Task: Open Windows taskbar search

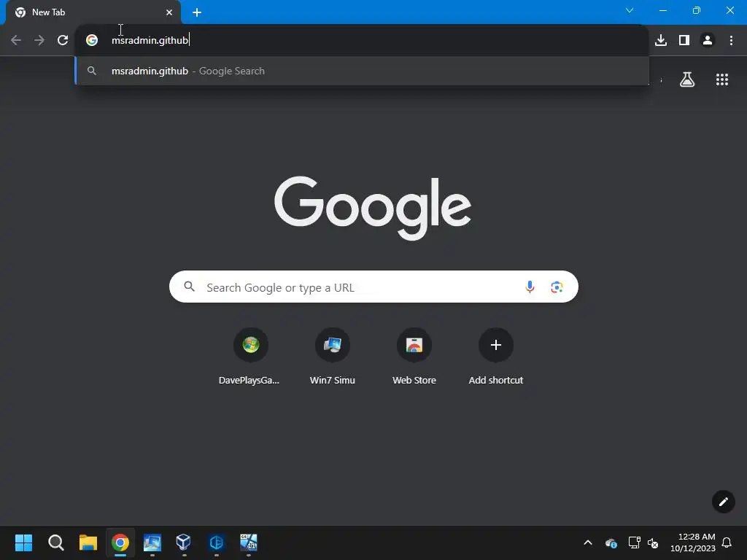Action: (x=55, y=542)
